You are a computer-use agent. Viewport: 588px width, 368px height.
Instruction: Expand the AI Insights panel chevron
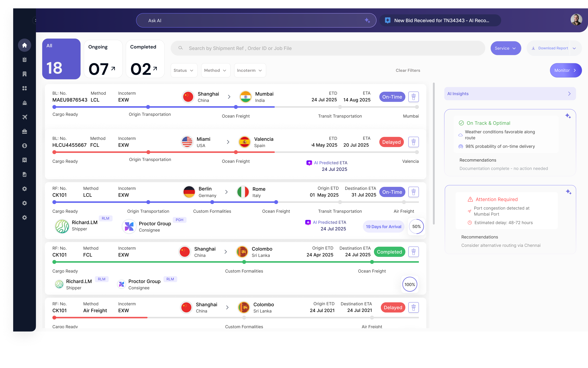click(569, 94)
